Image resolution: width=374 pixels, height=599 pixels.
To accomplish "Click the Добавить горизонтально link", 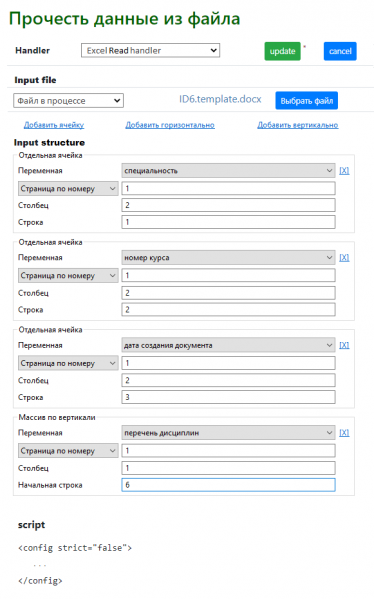I will point(170,125).
